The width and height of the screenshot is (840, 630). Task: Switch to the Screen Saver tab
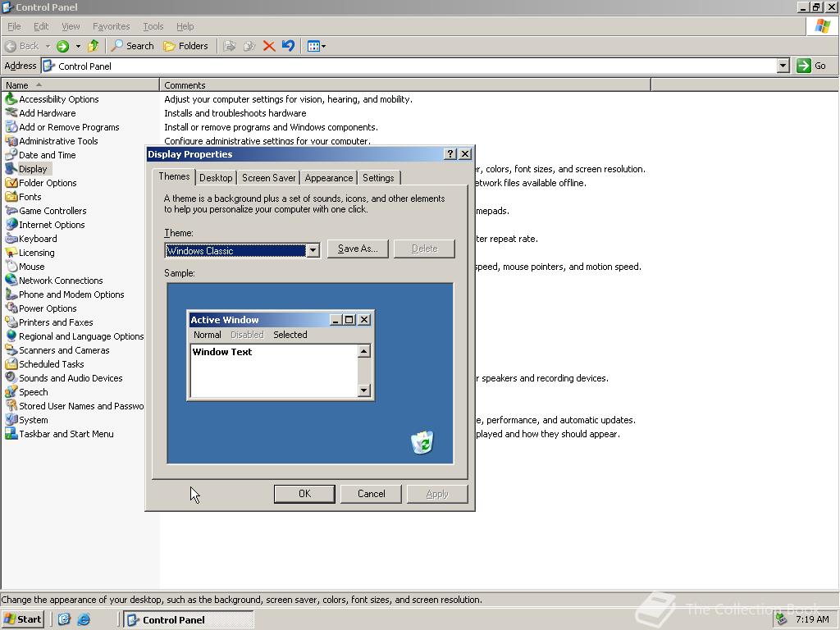tap(268, 178)
